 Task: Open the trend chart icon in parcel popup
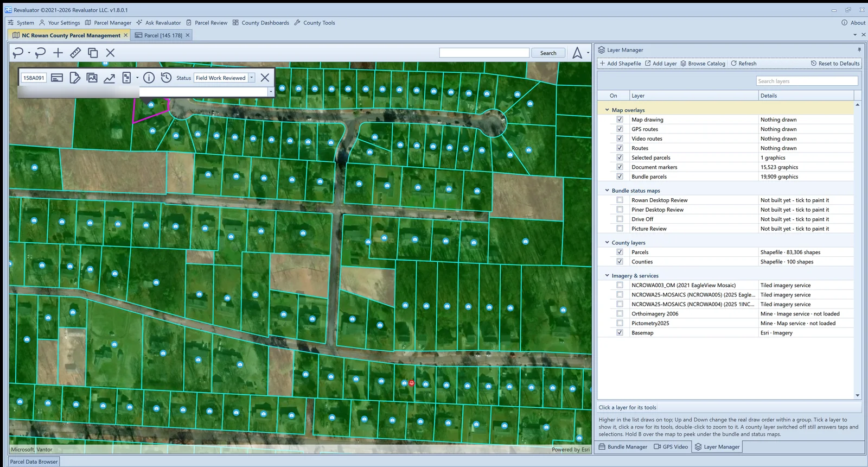[x=109, y=78]
